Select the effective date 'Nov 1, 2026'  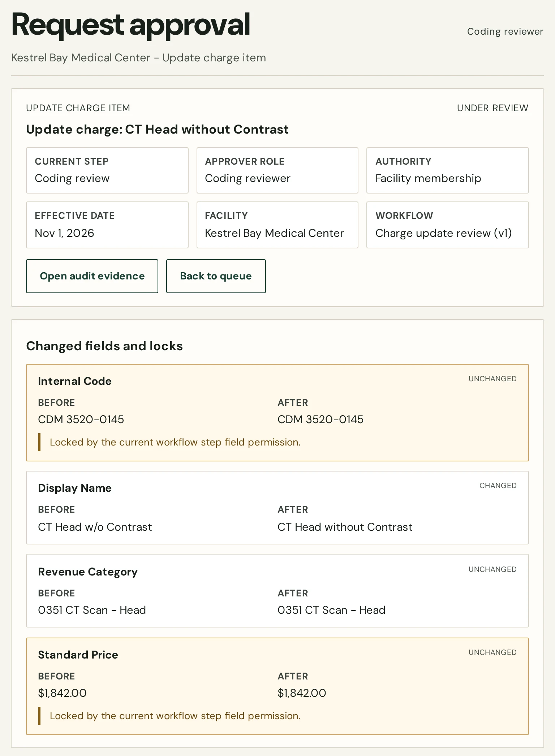tap(64, 233)
